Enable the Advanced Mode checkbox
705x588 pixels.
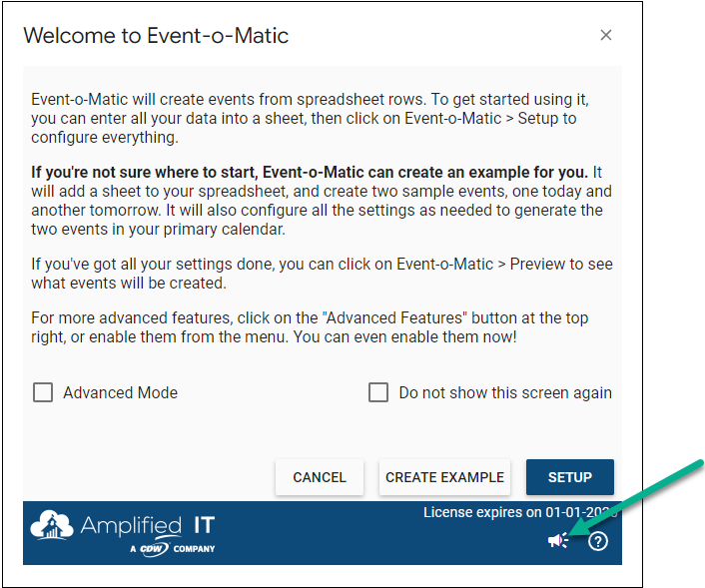tap(43, 392)
